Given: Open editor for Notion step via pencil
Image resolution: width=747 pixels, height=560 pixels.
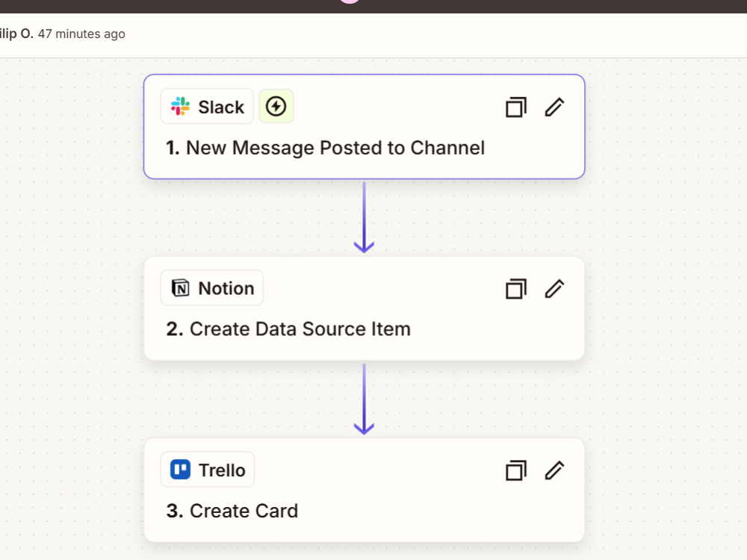Looking at the screenshot, I should (554, 288).
